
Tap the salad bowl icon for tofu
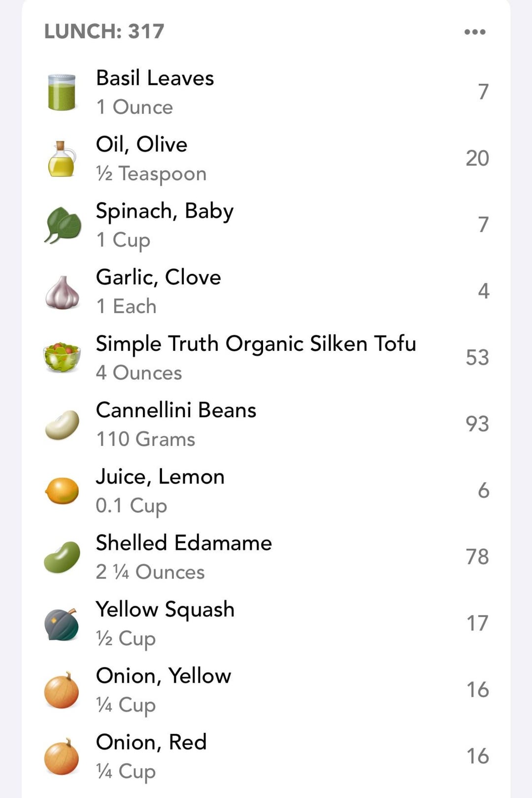point(62,358)
